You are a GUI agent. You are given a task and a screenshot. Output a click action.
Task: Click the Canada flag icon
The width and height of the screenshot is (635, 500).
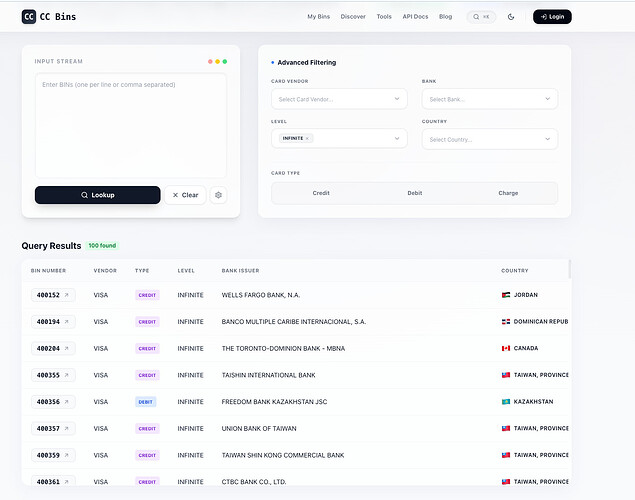pyautogui.click(x=506, y=348)
